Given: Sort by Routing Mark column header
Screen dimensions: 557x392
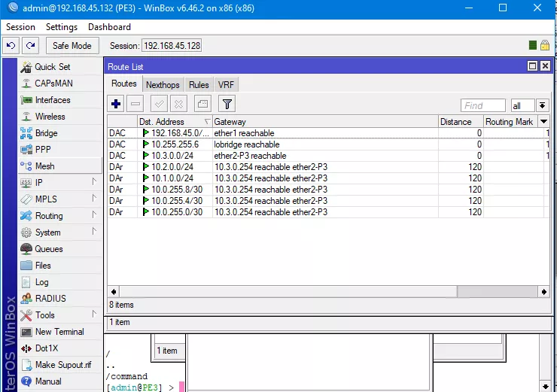Looking at the screenshot, I should coord(511,122).
